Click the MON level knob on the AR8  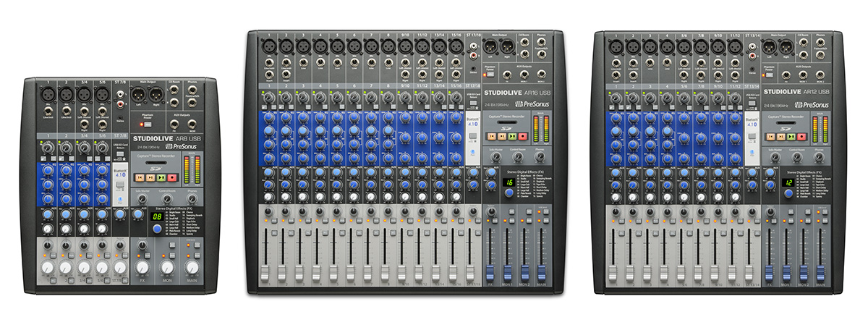(167, 267)
